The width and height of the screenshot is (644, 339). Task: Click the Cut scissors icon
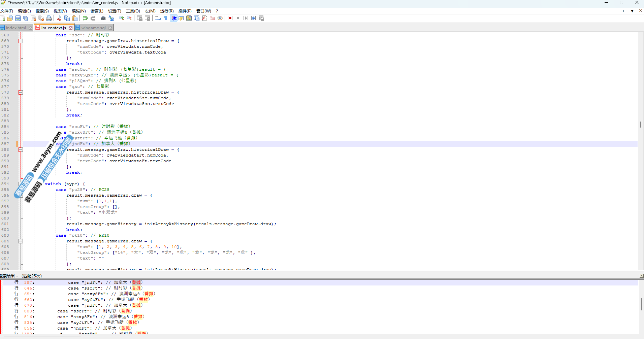click(59, 18)
